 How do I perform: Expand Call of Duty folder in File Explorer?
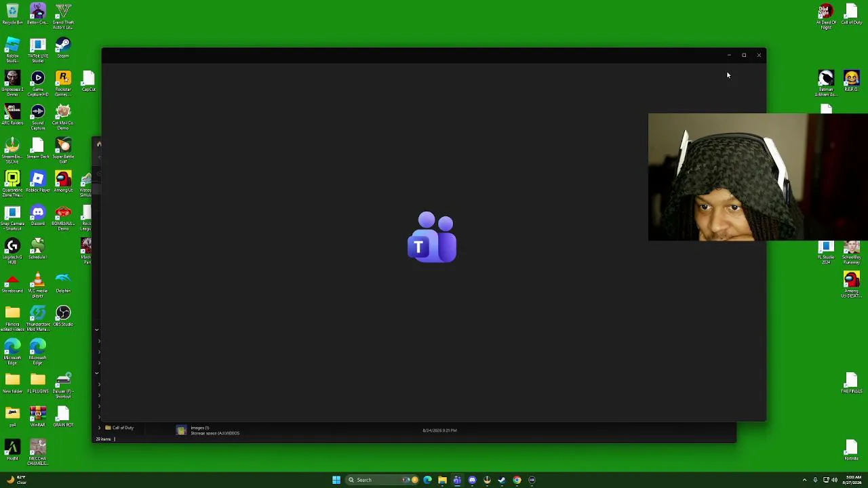tap(99, 428)
